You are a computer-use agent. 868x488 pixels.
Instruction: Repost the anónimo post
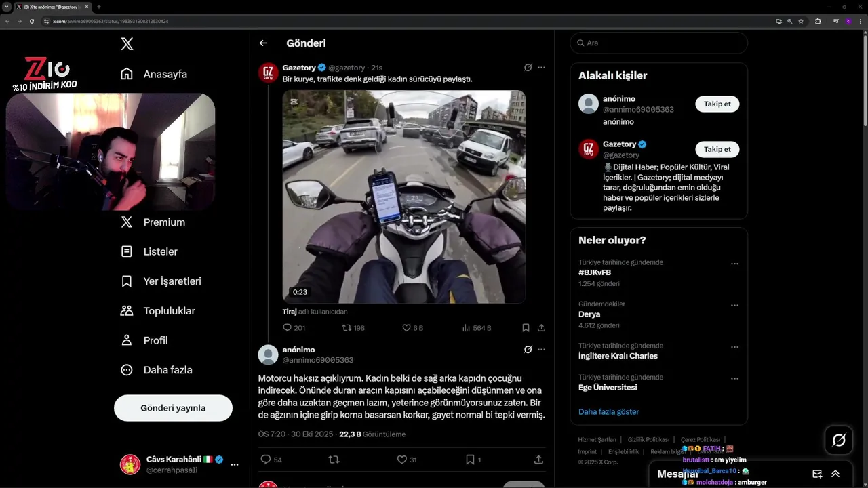tap(334, 460)
